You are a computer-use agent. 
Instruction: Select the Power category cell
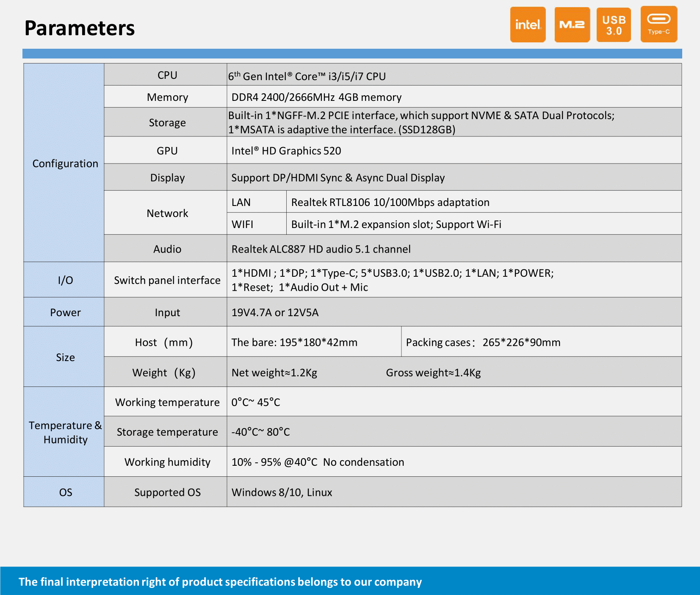pos(64,312)
